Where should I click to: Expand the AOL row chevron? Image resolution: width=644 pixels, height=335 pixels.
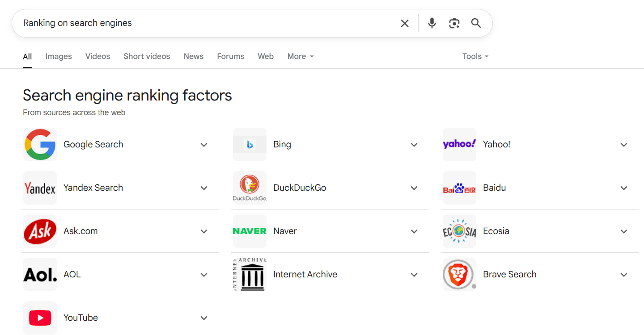(204, 275)
